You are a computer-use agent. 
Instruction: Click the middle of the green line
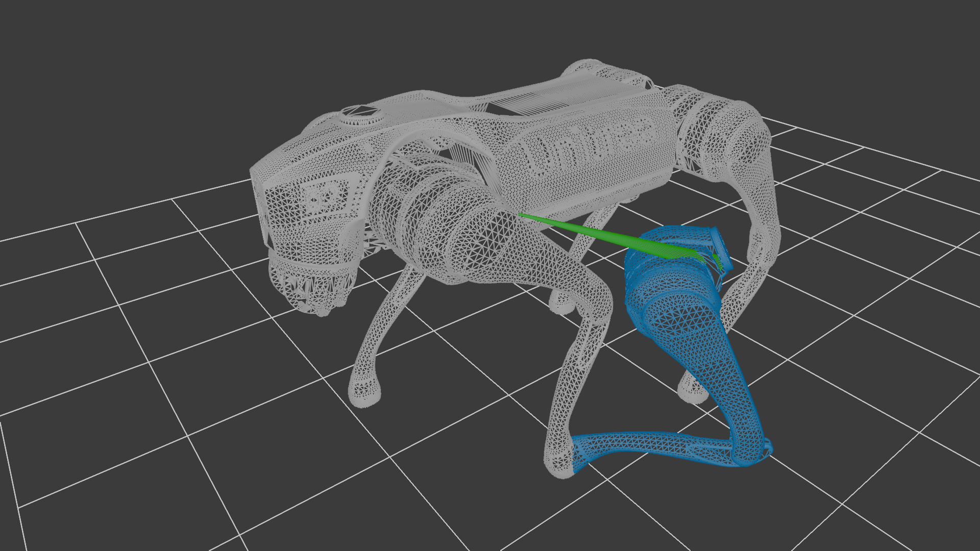(x=602, y=236)
